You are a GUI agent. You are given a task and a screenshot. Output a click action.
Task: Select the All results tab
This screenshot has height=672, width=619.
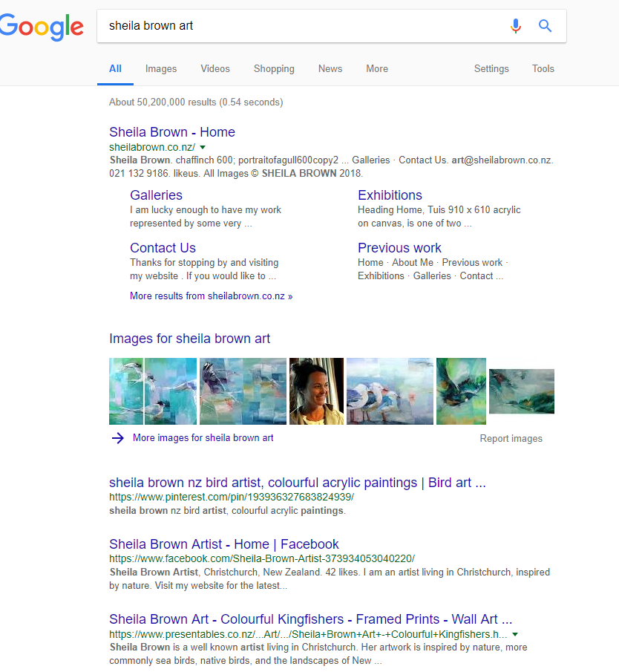coord(115,68)
